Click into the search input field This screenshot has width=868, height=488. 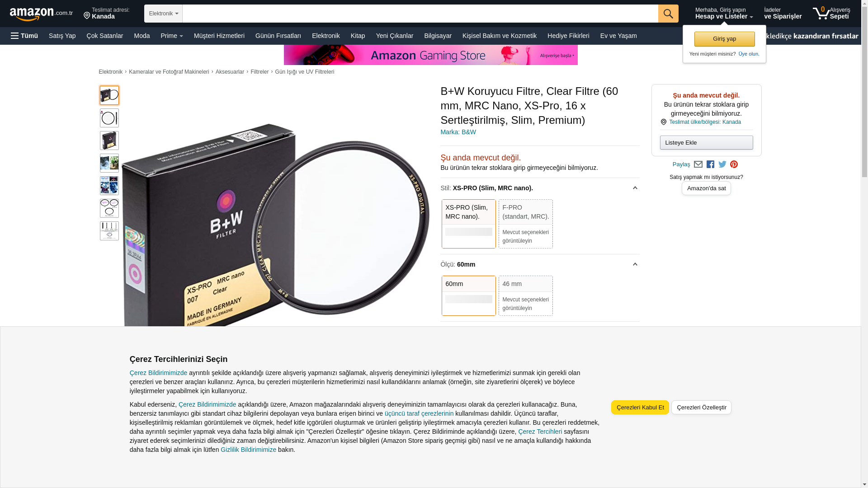tap(420, 14)
